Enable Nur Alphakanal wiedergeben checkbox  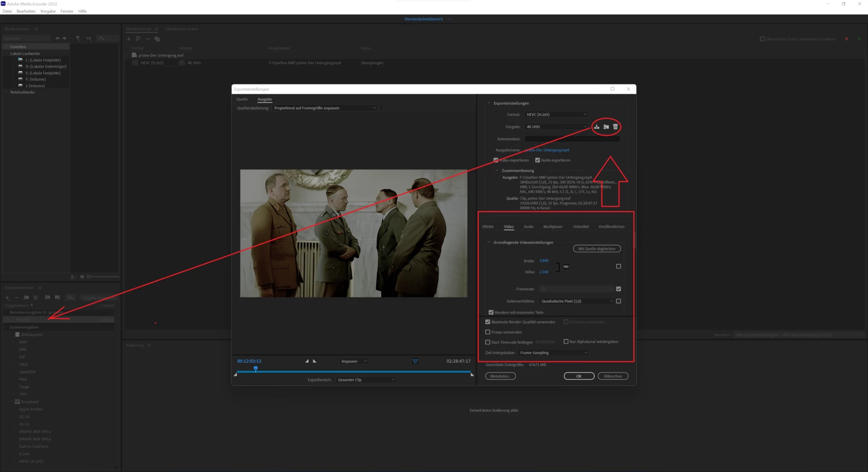pyautogui.click(x=566, y=342)
